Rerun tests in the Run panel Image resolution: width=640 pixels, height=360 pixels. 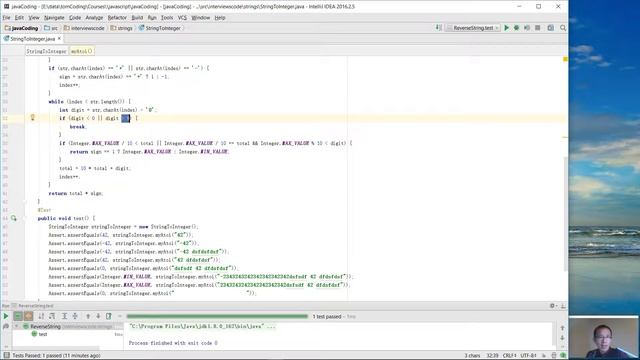coord(6,316)
